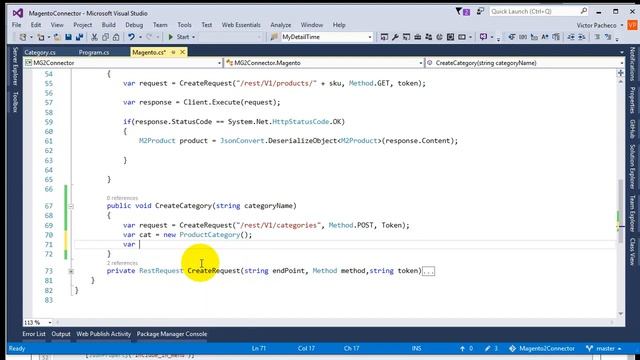Save the current file with Save icon
640x360 pixels.
click(x=68, y=37)
